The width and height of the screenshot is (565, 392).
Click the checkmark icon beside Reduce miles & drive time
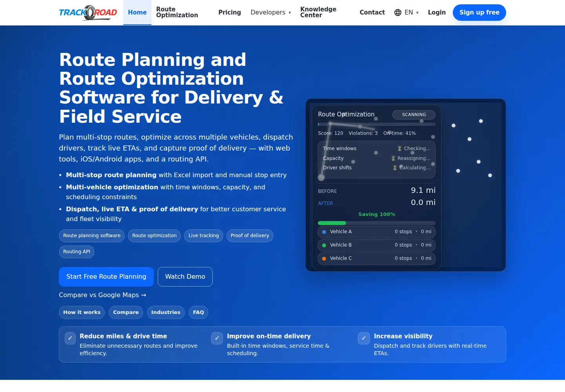tap(70, 338)
